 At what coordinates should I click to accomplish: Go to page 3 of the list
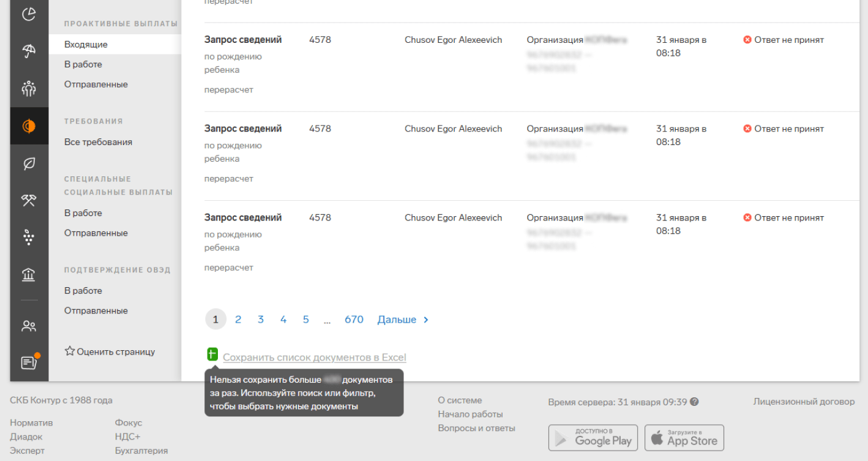pos(261,320)
